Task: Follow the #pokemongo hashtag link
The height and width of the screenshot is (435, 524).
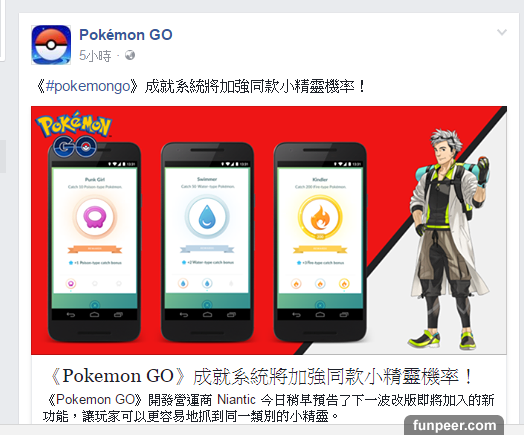Action: click(88, 87)
